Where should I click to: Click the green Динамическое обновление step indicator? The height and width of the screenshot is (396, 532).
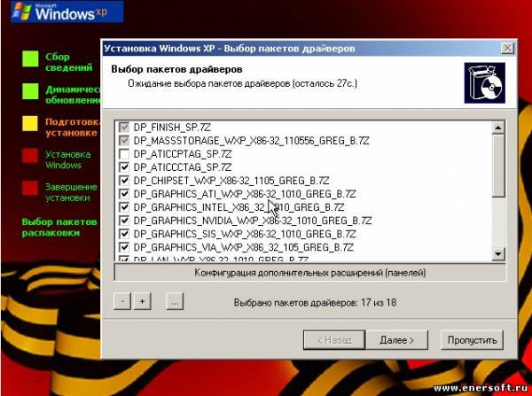coord(30,91)
